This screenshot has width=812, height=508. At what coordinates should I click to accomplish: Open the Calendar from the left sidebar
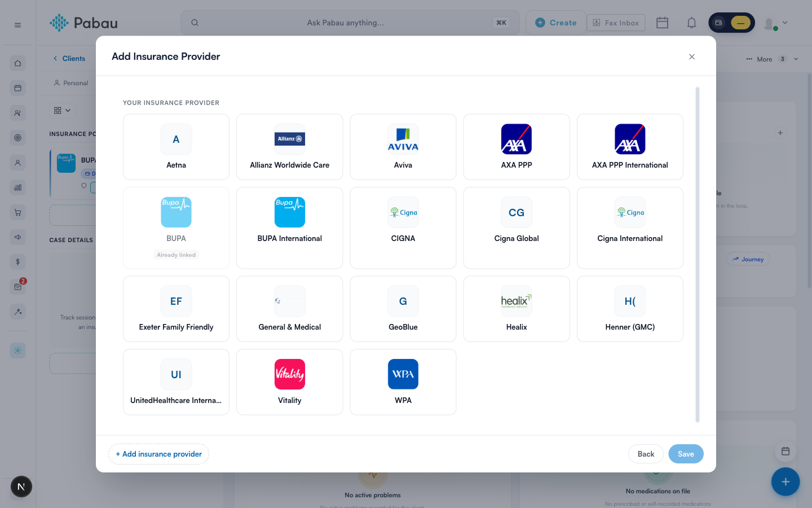coord(17,88)
